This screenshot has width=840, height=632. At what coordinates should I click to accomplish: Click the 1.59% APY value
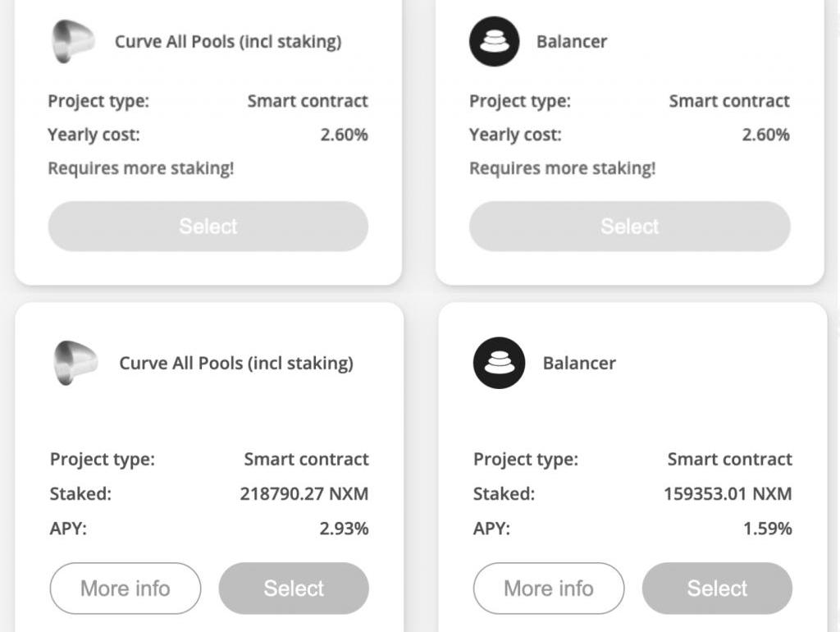click(x=768, y=529)
